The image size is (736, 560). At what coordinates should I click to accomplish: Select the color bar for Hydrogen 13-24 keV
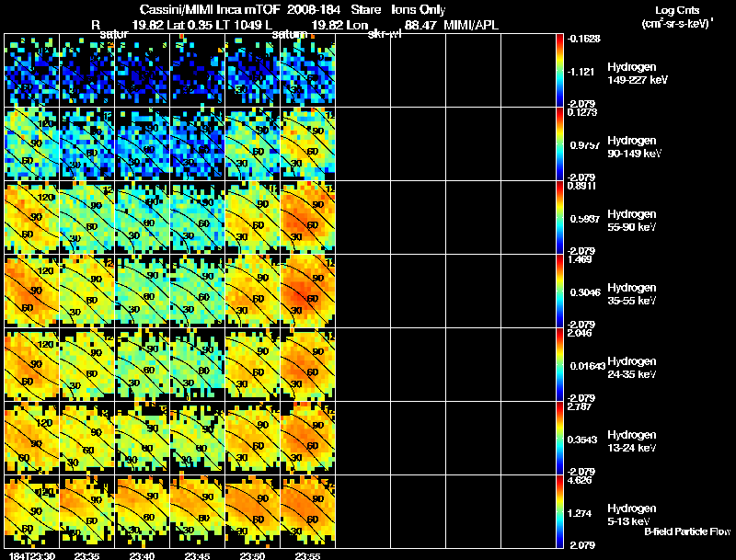click(559, 438)
